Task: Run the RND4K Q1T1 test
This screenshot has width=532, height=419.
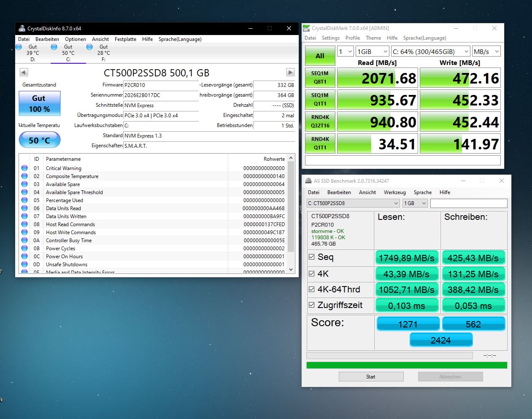Action: coord(320,143)
